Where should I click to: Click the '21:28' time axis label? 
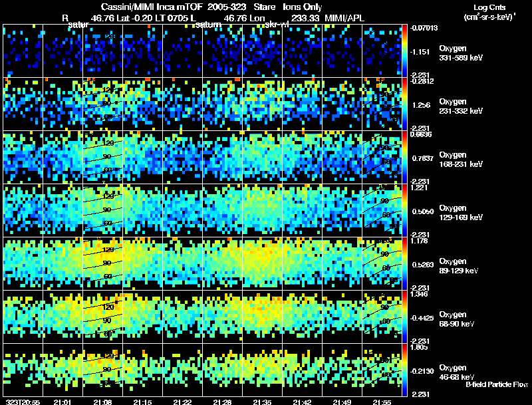[x=222, y=402]
